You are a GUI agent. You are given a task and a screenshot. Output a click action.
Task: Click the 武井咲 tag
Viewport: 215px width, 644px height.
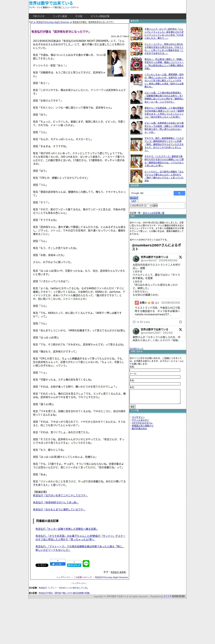[122, 572]
